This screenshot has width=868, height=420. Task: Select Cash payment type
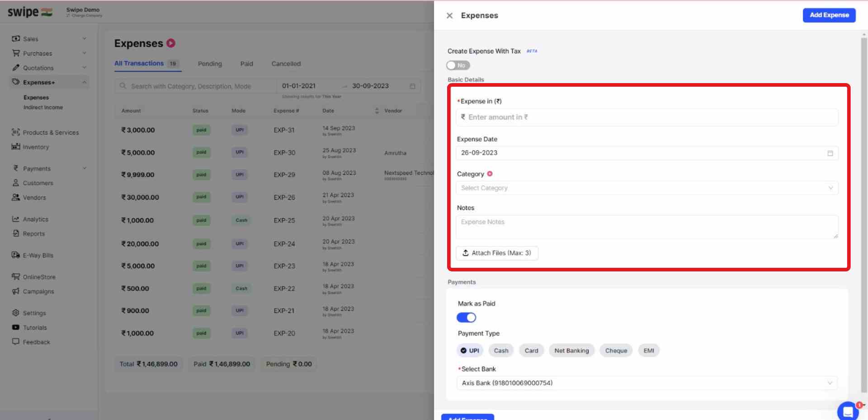point(501,350)
